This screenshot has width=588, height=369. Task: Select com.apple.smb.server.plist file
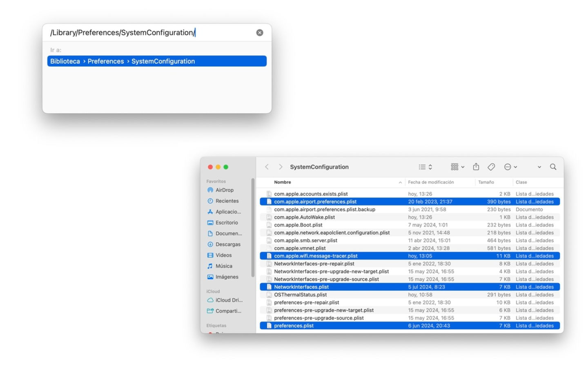pyautogui.click(x=410, y=241)
